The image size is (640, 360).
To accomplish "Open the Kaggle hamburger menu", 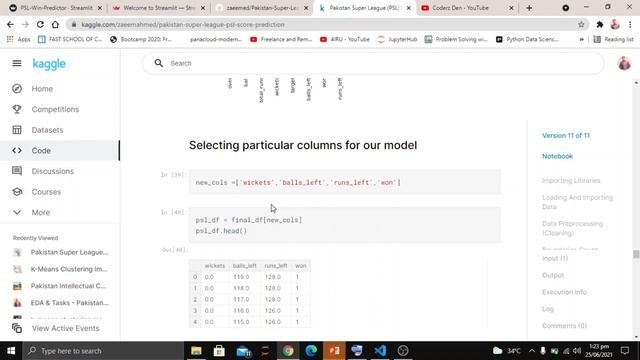I will click(x=17, y=63).
